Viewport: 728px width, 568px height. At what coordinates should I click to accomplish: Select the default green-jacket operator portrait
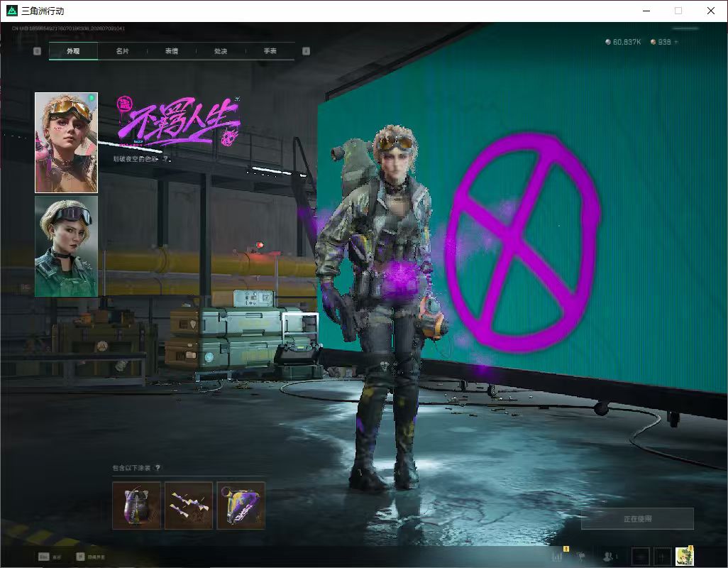point(67,246)
